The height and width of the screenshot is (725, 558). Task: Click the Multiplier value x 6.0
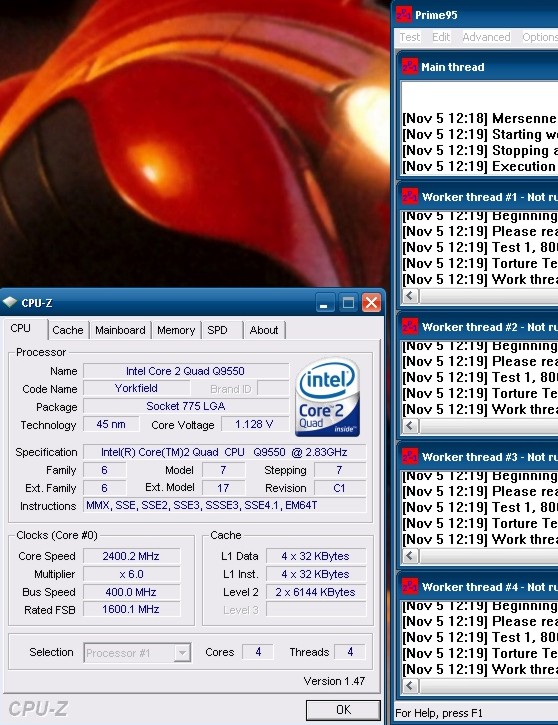(131, 574)
